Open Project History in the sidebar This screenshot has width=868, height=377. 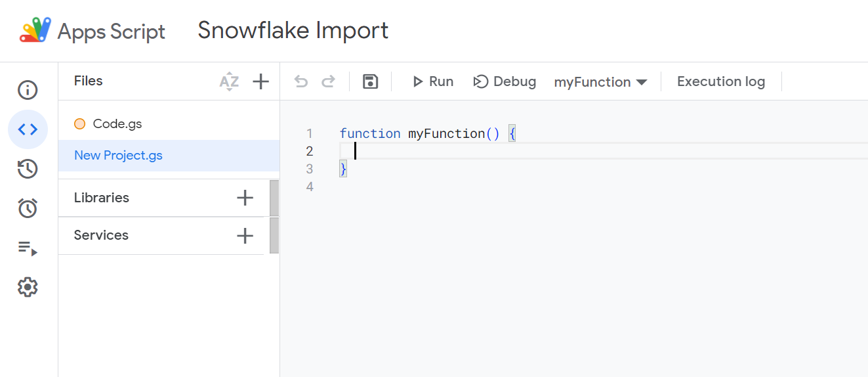coord(28,169)
